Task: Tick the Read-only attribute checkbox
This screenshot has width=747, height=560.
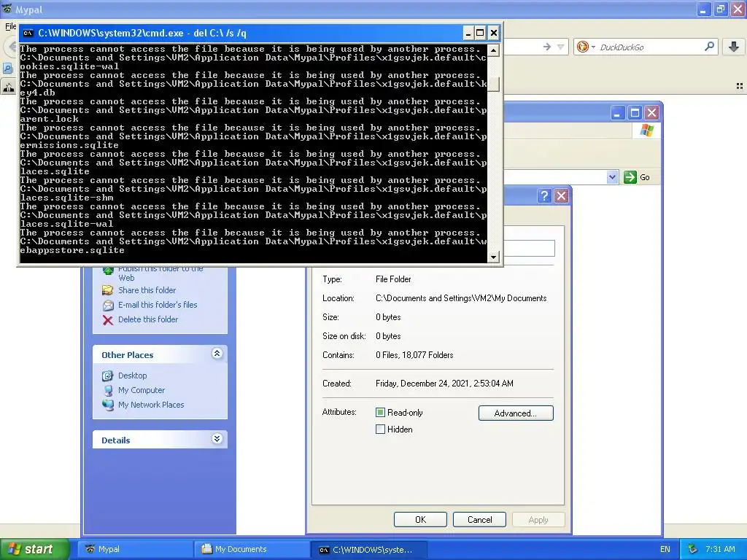Action: tap(380, 413)
